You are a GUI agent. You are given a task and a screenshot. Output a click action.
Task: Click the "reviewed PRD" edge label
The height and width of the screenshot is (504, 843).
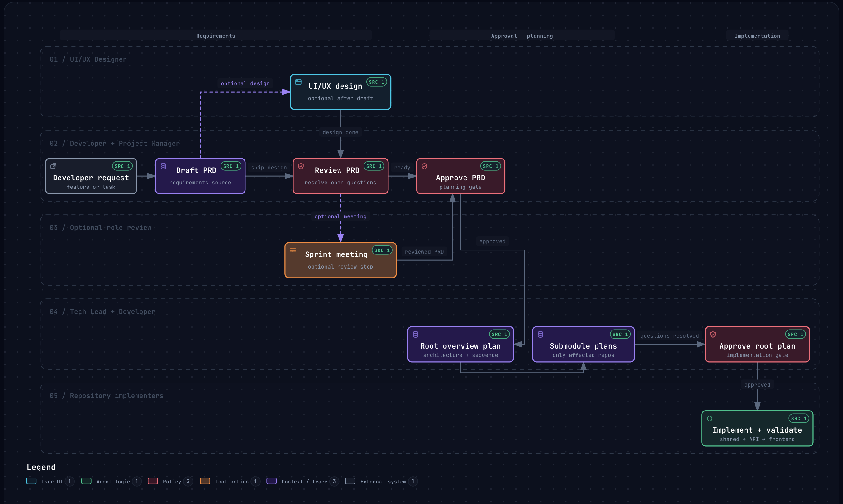point(424,252)
